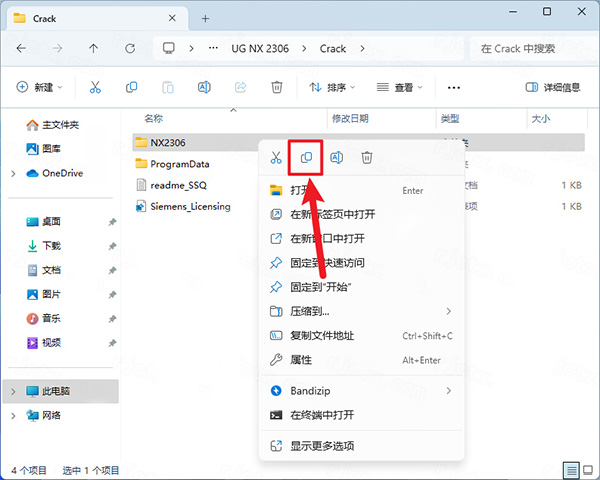
Task: Expand the OneDrive tree node
Action: pos(13,173)
